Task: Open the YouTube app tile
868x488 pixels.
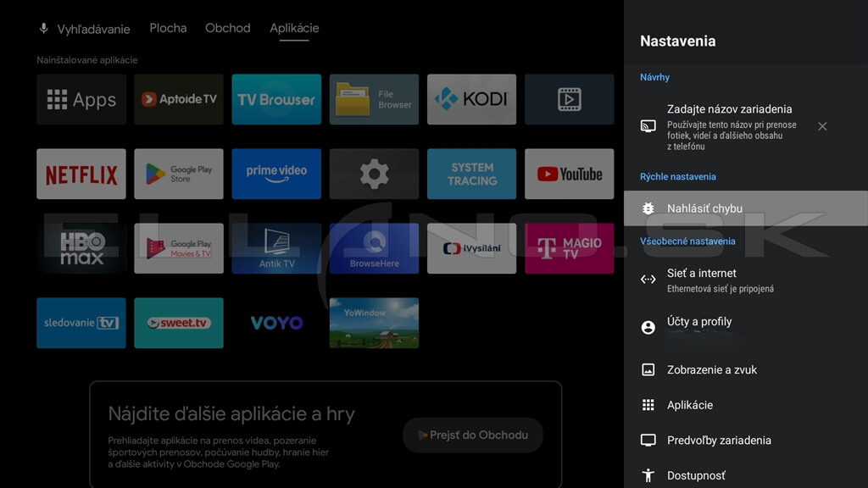Action: [569, 175]
